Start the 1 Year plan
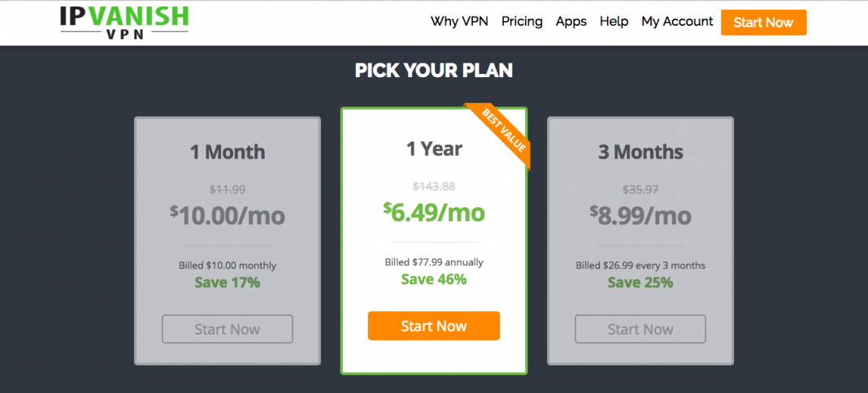The height and width of the screenshot is (393, 868). (434, 326)
